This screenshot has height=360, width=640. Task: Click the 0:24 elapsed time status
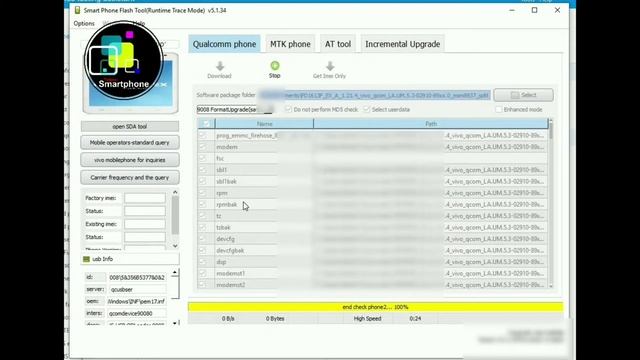coord(415,318)
